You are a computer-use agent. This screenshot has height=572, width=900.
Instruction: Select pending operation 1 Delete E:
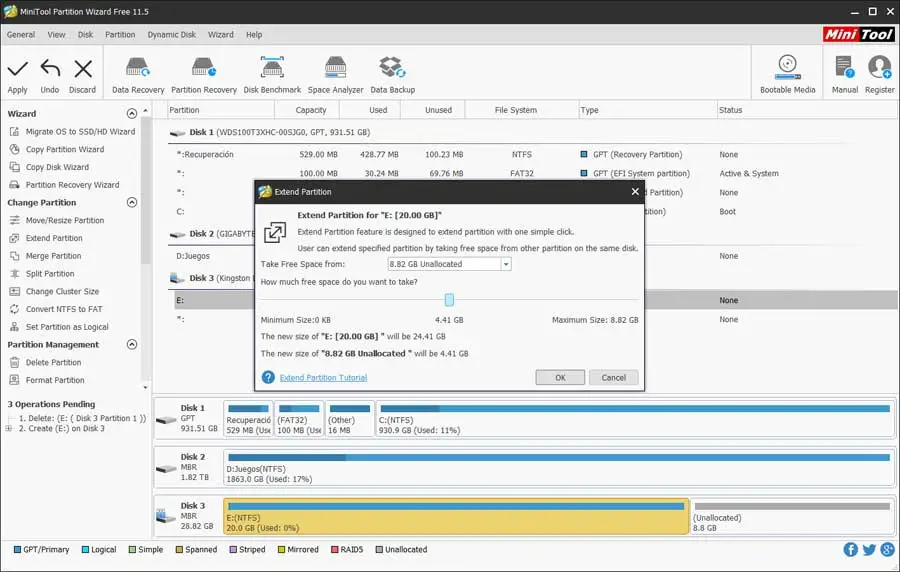tap(82, 418)
